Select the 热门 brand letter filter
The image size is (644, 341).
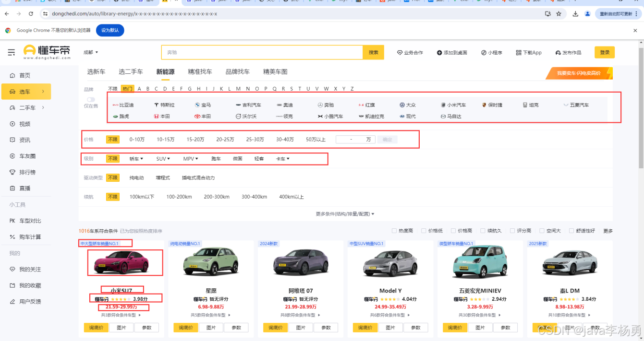pos(127,89)
